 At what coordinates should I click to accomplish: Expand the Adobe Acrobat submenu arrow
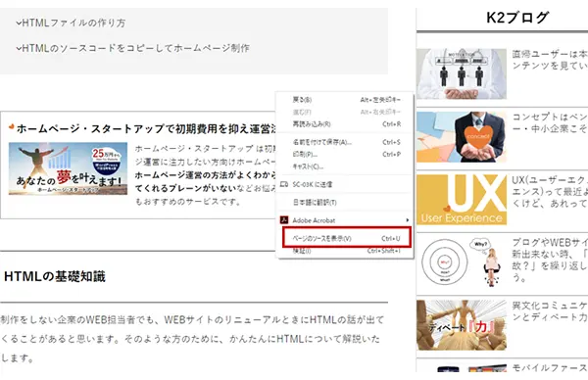tap(408, 220)
